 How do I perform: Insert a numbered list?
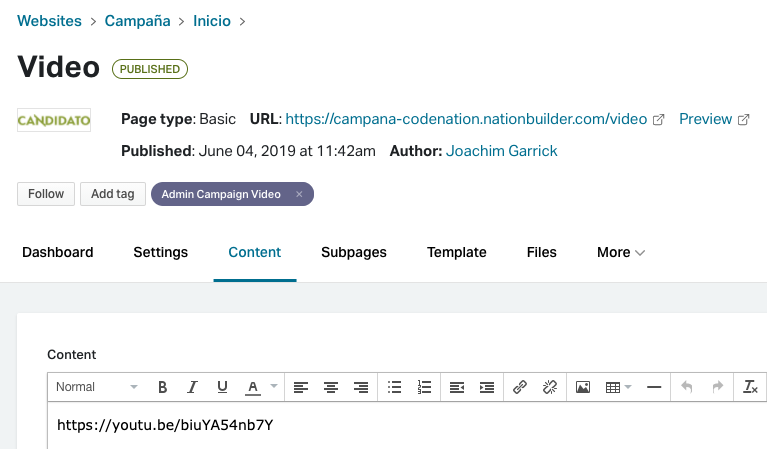click(424, 387)
